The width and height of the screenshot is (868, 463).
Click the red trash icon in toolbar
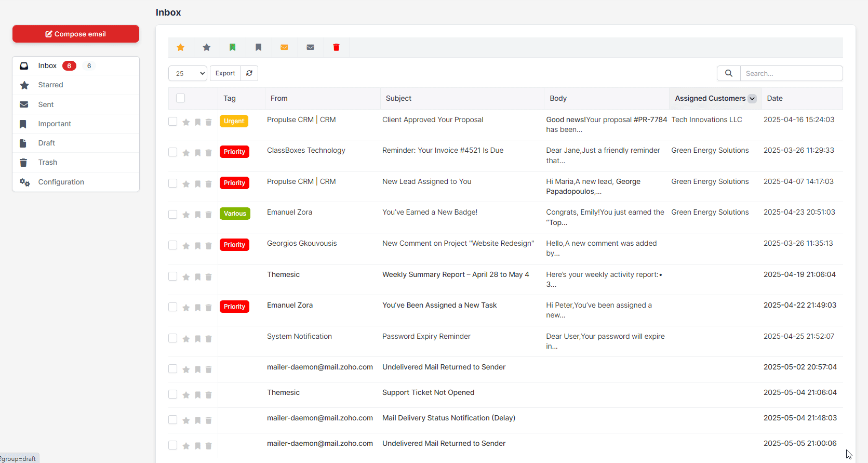coord(336,47)
